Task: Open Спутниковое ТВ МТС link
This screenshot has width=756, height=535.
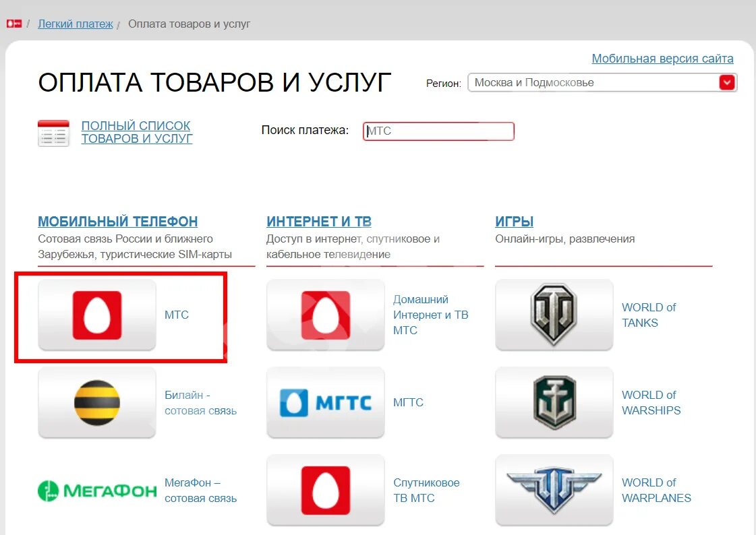Action: pyautogui.click(x=426, y=491)
